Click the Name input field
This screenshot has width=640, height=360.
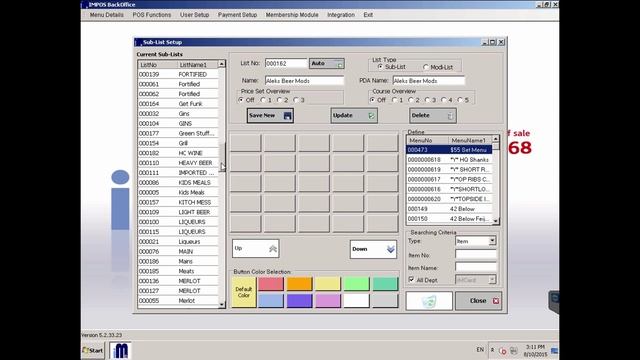click(304, 80)
